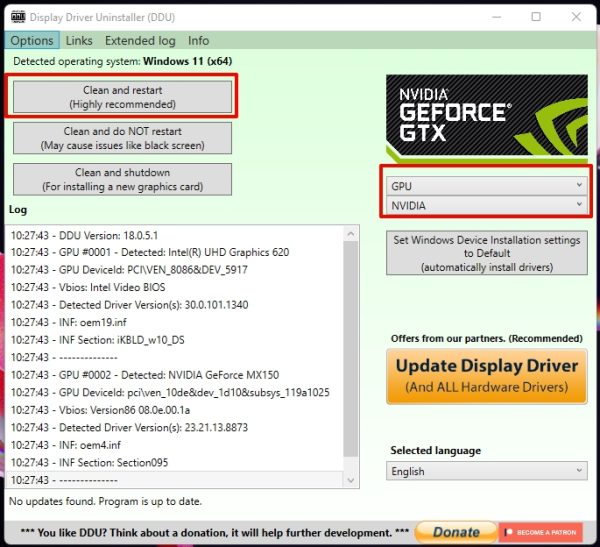This screenshot has width=600, height=547.
Task: Click 'Detected operating system: Windows 11 (x64)' text
Action: 122,61
